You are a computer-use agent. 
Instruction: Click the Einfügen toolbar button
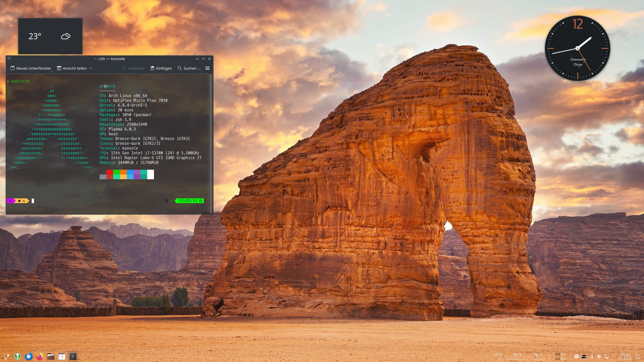coord(161,68)
